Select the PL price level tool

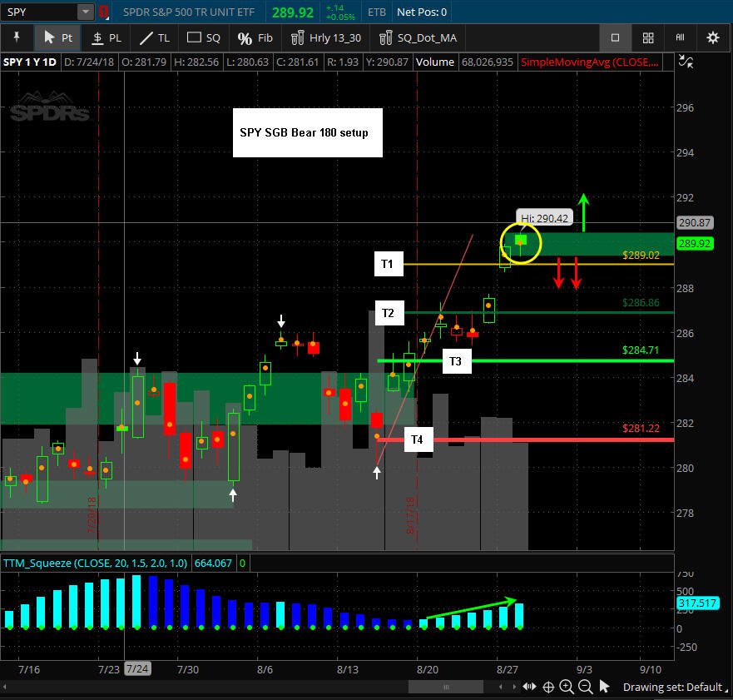(x=106, y=38)
